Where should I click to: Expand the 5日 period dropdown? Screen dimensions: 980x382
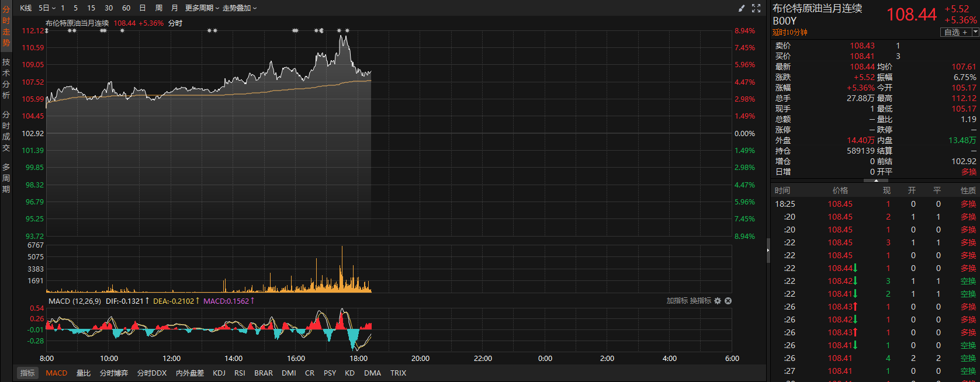47,8
